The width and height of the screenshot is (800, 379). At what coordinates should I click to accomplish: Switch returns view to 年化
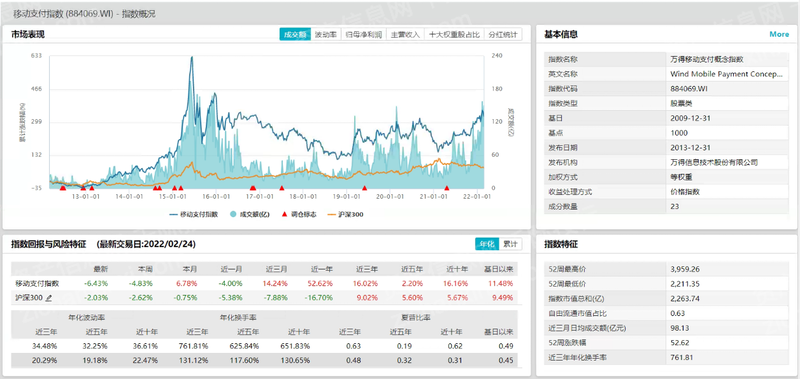487,244
